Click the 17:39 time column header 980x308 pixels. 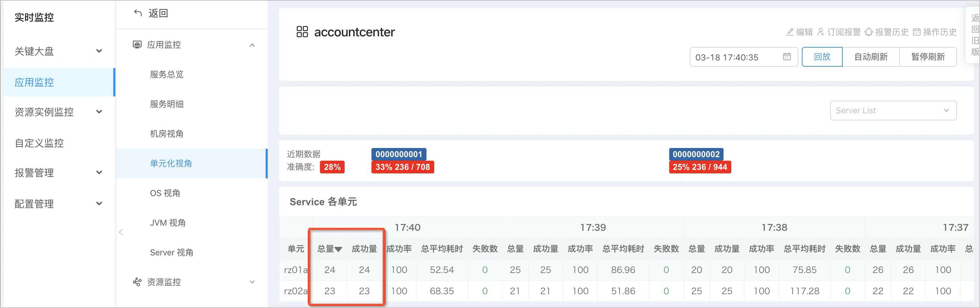pos(593,227)
